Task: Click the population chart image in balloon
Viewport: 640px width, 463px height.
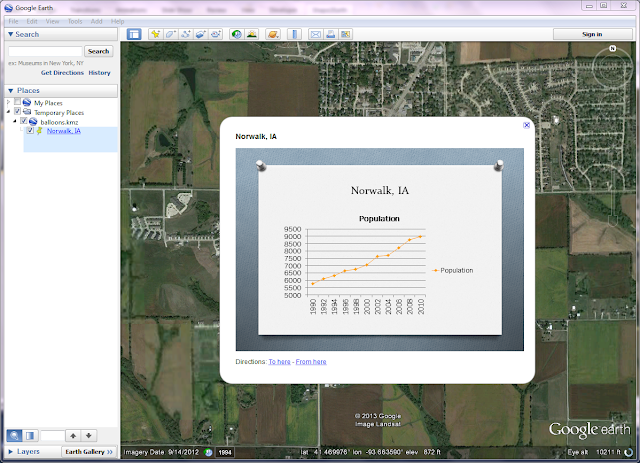Action: (380, 249)
